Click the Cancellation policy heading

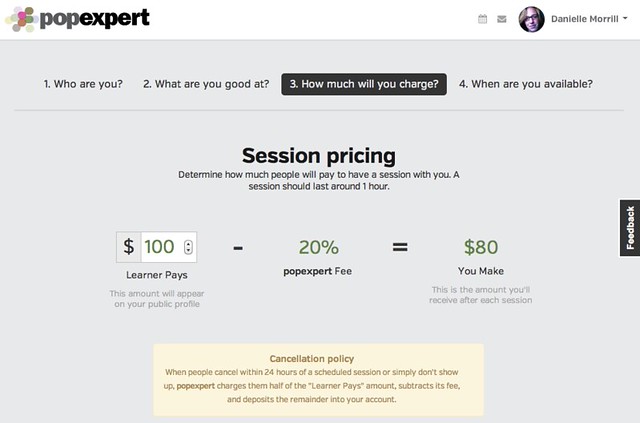tap(312, 359)
